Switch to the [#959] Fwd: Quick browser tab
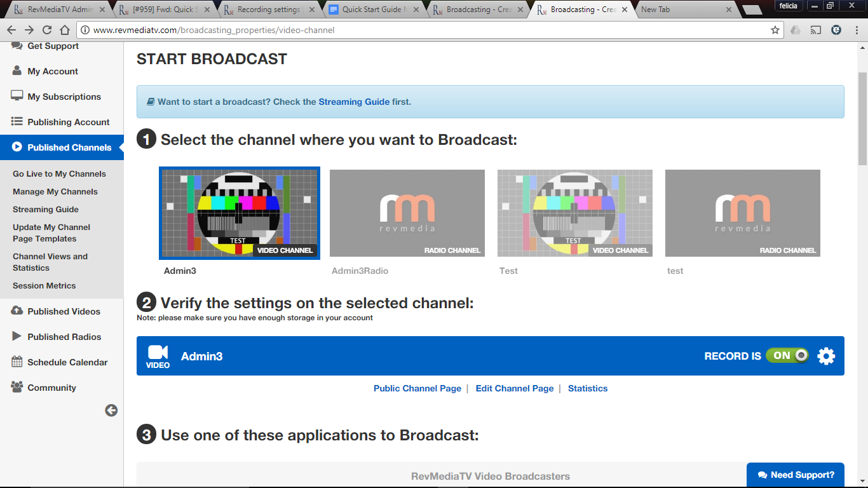Image resolution: width=868 pixels, height=488 pixels. click(165, 10)
